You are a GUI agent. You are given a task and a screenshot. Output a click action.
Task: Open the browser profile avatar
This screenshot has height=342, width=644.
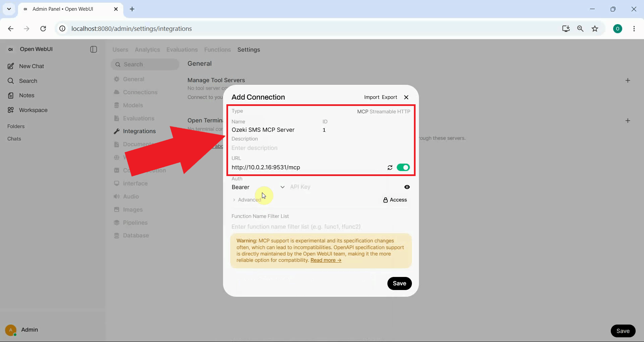[618, 29]
